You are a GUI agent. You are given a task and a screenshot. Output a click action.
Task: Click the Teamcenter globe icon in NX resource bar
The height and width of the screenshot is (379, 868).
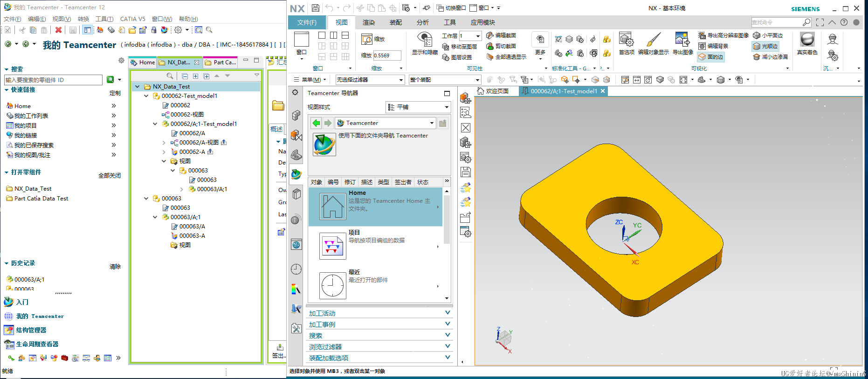point(296,174)
